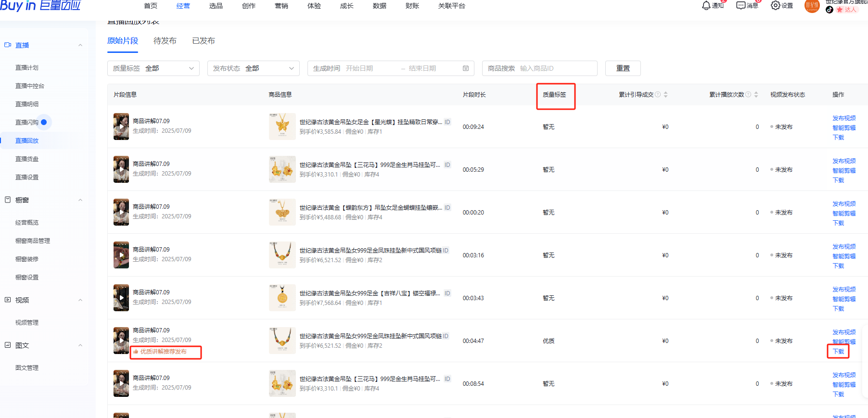The width and height of the screenshot is (868, 418).
Task: Open the settings gear icon
Action: [x=775, y=5]
